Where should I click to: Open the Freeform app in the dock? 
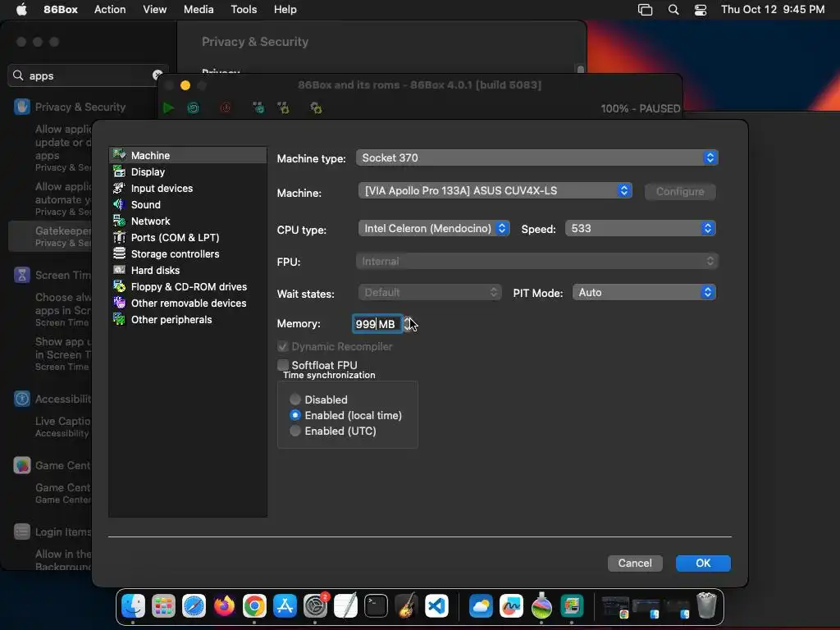pos(512,606)
